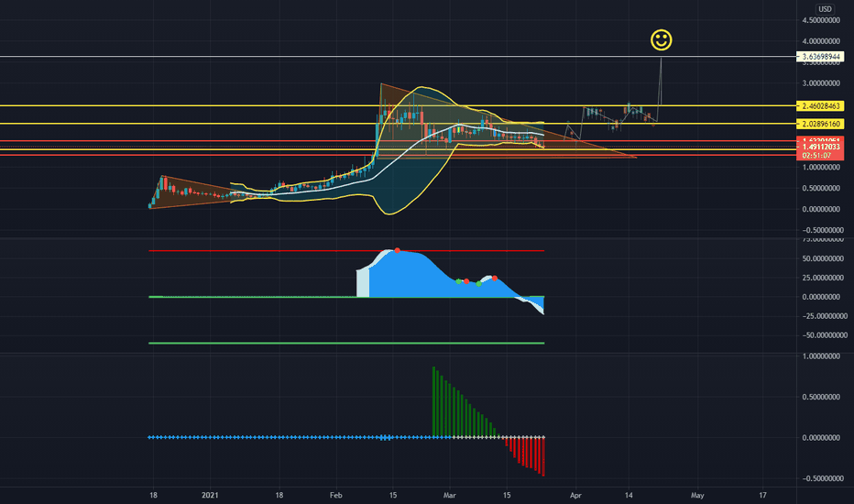Click the 4.00000000 price axis value

(821, 41)
